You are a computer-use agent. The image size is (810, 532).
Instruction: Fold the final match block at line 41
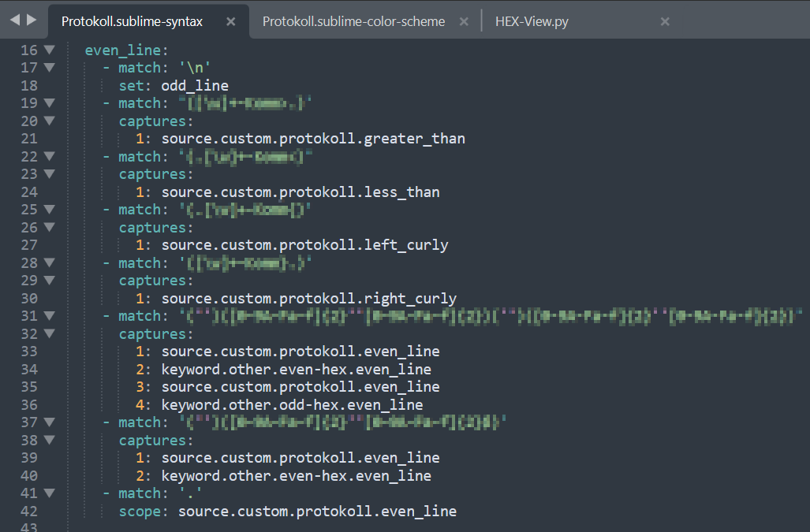click(50, 493)
